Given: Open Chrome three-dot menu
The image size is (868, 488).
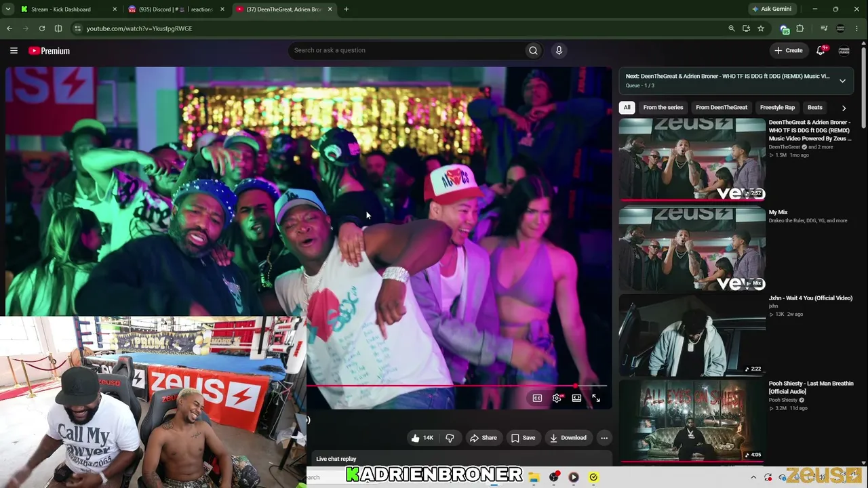Looking at the screenshot, I should click(x=857, y=28).
